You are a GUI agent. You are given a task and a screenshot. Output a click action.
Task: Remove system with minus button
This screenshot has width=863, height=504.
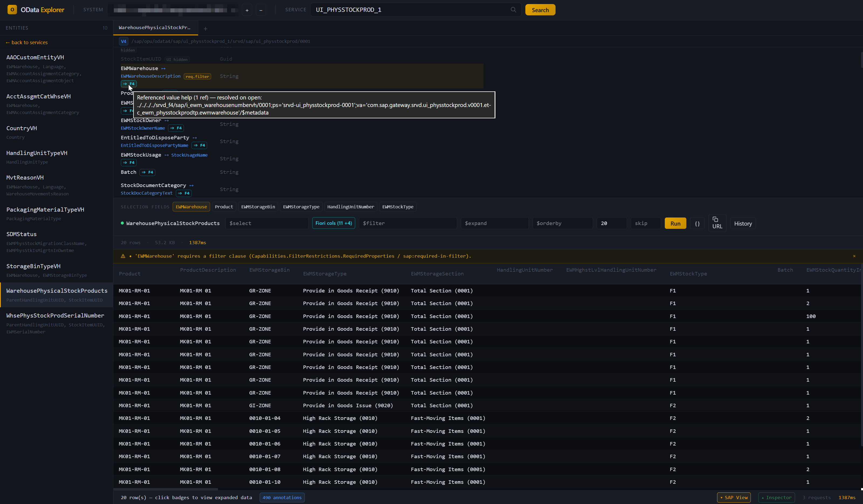pyautogui.click(x=261, y=10)
